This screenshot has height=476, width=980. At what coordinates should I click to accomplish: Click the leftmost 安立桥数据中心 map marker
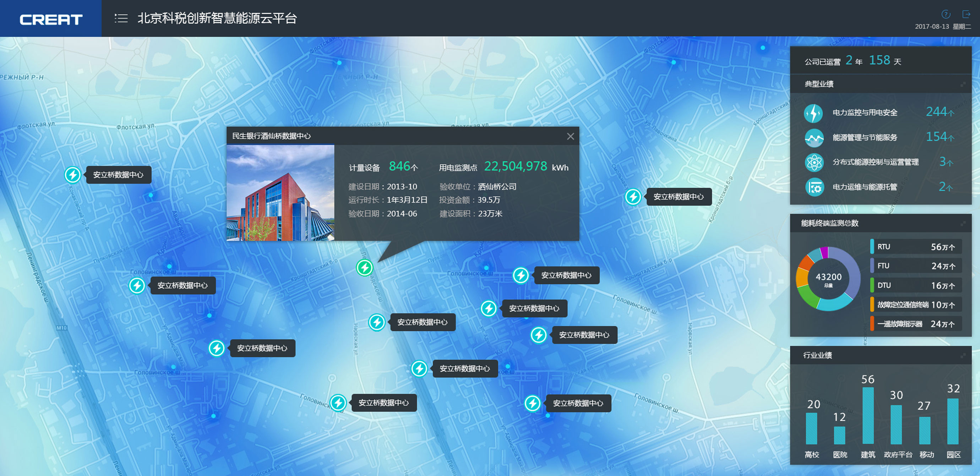(x=73, y=175)
